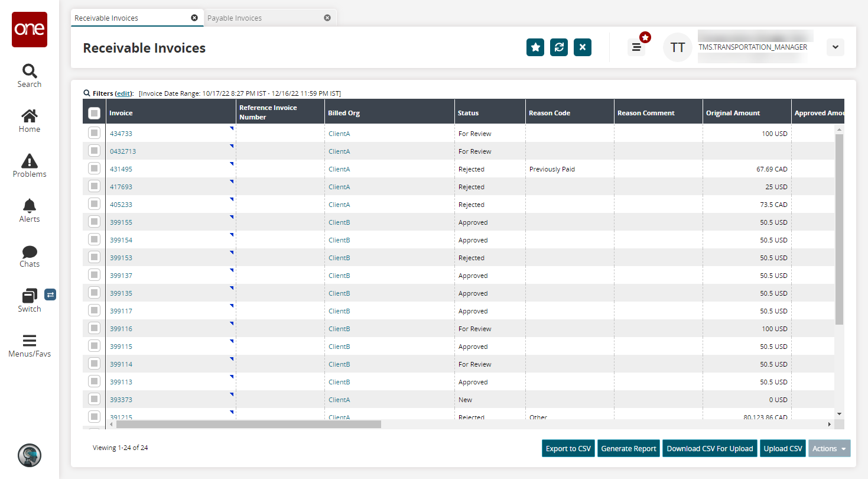The width and height of the screenshot is (868, 479).
Task: Select checkbox for invoice 399155
Action: pos(94,222)
